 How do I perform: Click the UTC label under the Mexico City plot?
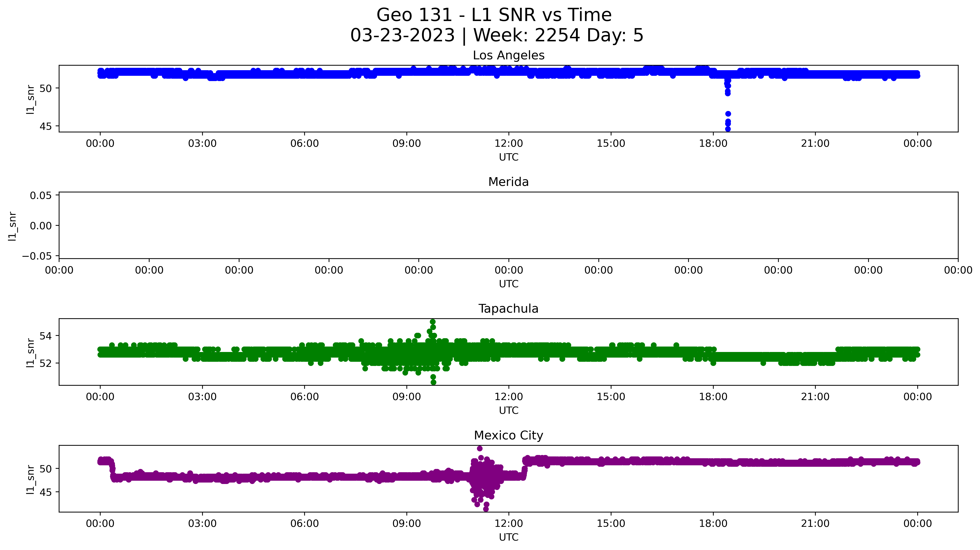point(509,537)
